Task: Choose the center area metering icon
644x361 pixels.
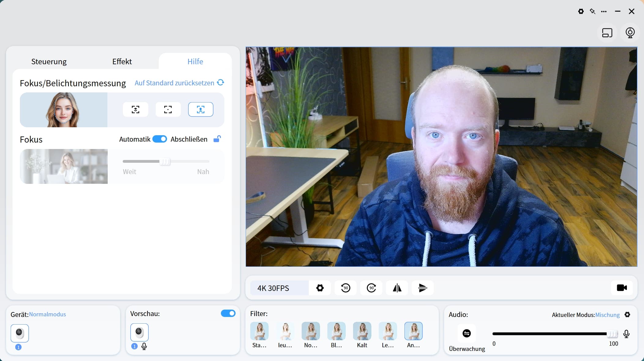Action: 168,110
